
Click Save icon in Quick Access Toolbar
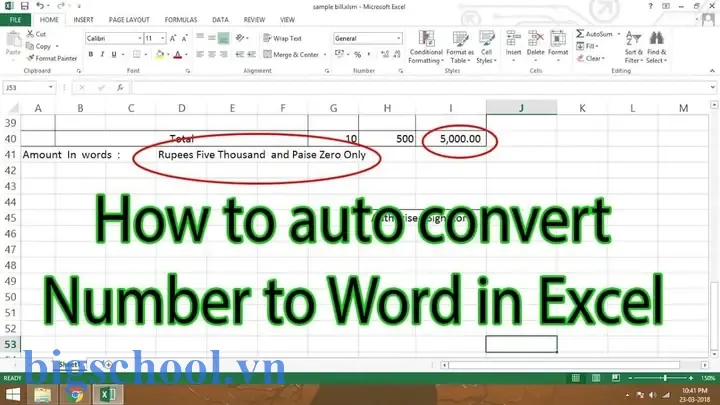[x=25, y=6]
